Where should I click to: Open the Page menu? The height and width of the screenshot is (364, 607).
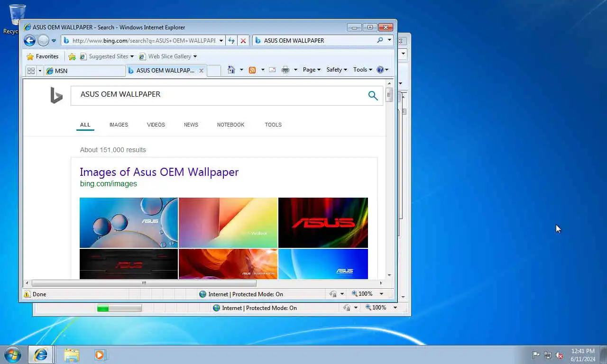(x=312, y=70)
